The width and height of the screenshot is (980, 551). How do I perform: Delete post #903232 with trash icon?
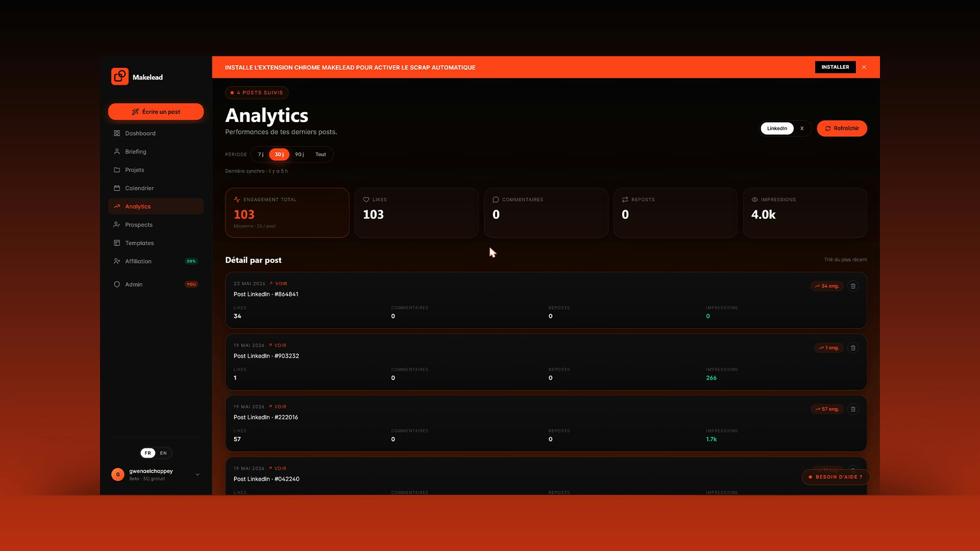[853, 348]
